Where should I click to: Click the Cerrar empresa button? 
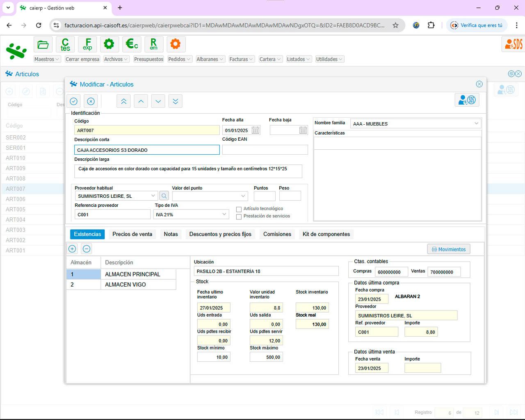[82, 59]
